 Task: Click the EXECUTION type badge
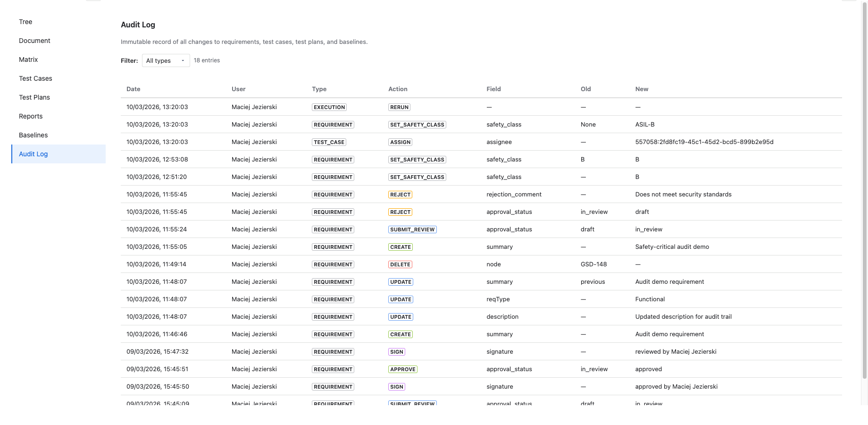[329, 107]
